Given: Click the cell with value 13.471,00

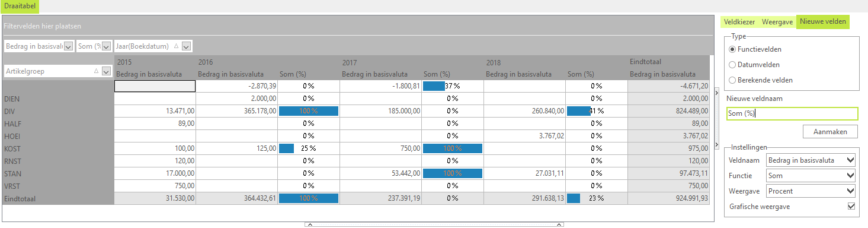Looking at the screenshot, I should tap(155, 111).
